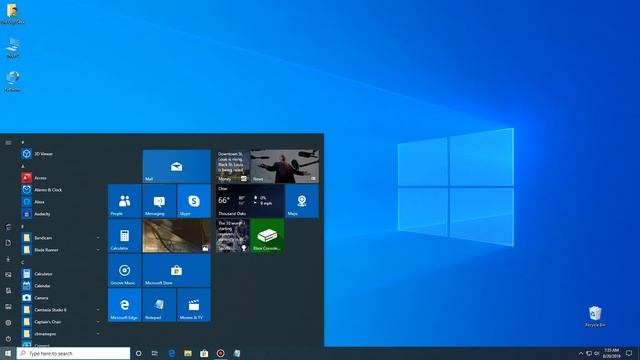The height and width of the screenshot is (360, 640).
Task: Jump to letter A section header
Action: pos(23,166)
